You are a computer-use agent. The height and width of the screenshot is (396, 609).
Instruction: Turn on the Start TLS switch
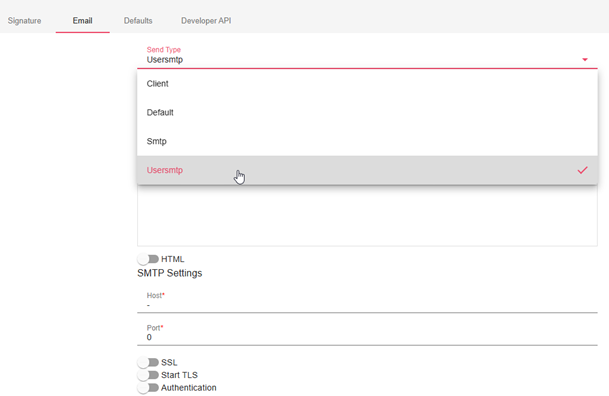point(148,375)
